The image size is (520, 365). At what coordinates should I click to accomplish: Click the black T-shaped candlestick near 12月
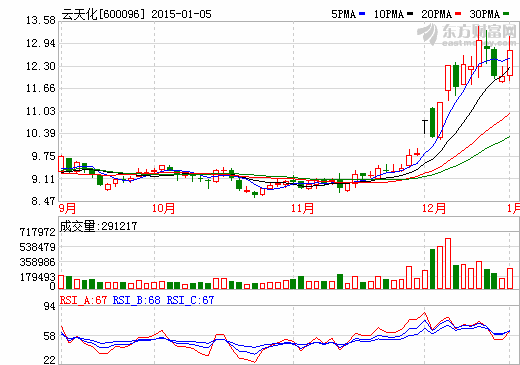425,127
